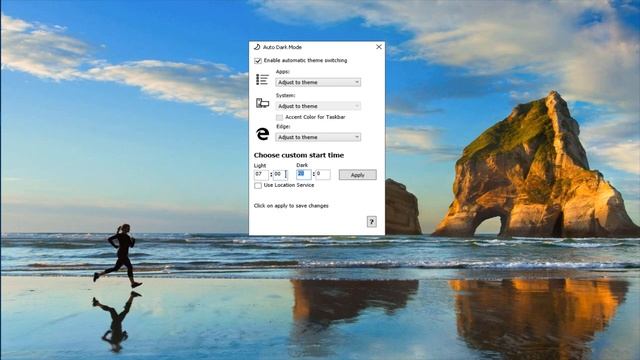Click the 'Choose custom start time' heading
Screen dimensions: 640x360
299,155
